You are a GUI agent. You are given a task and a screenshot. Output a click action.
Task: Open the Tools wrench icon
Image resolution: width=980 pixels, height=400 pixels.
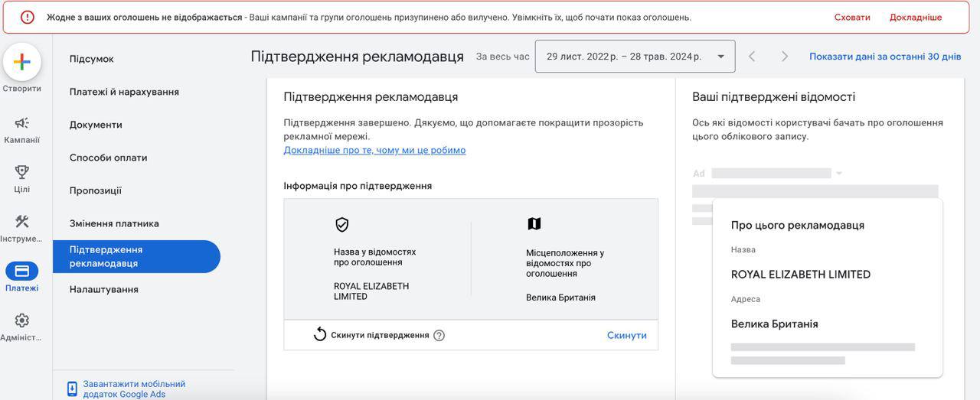(22, 222)
